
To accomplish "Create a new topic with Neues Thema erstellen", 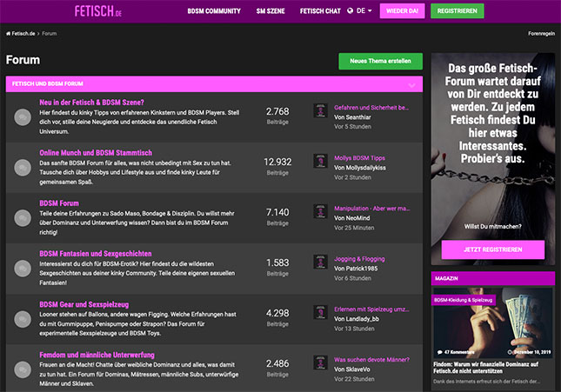I will coord(380,62).
